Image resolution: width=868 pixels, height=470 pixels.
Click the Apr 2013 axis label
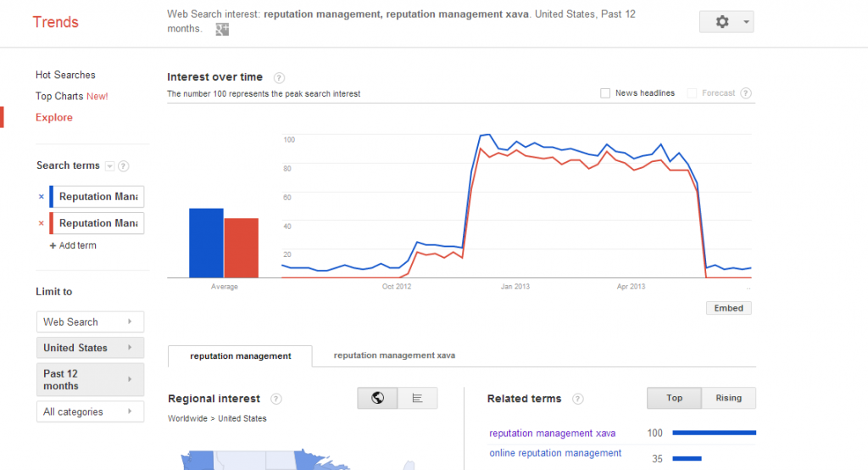(x=631, y=287)
